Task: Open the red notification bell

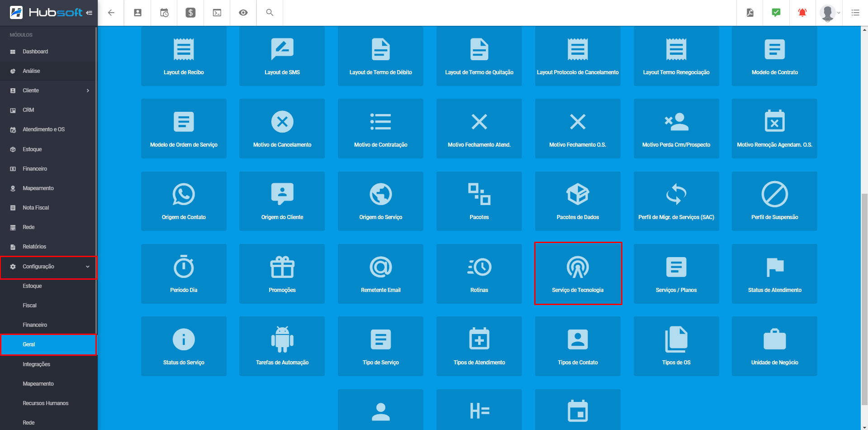Action: coord(802,13)
